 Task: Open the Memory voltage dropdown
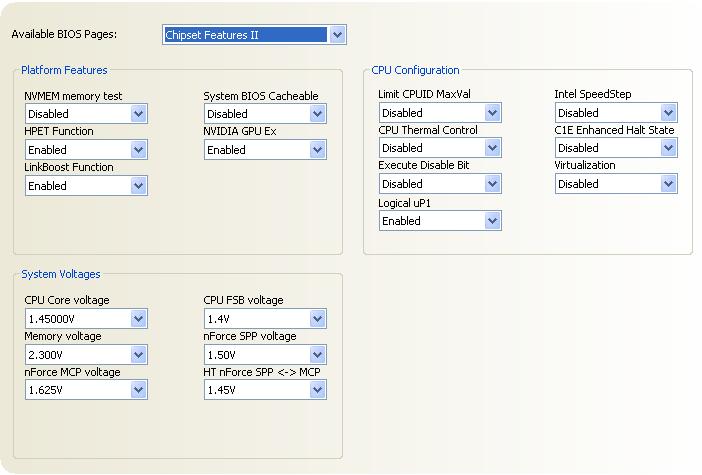[x=138, y=355]
